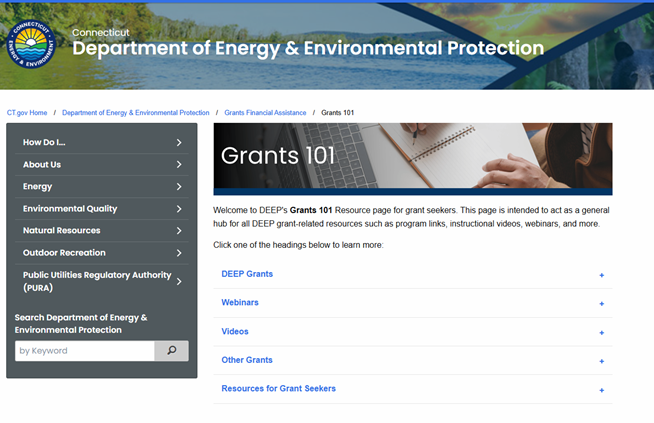The width and height of the screenshot is (654, 423).
Task: Open the Resources for Grant Seekers heading
Action: (278, 389)
